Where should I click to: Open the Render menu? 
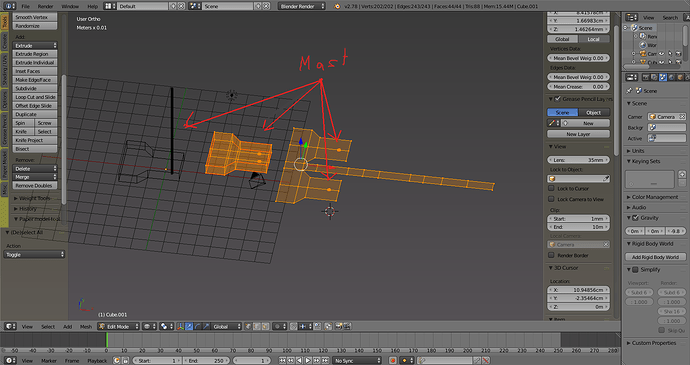click(45, 6)
